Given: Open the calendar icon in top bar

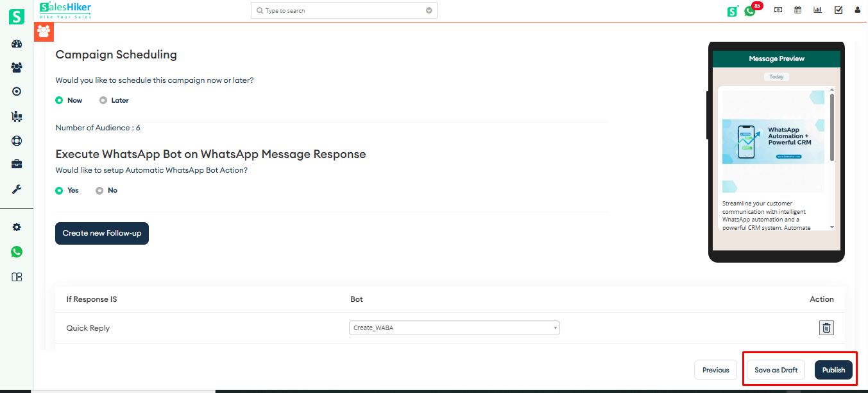Looking at the screenshot, I should pyautogui.click(x=797, y=10).
